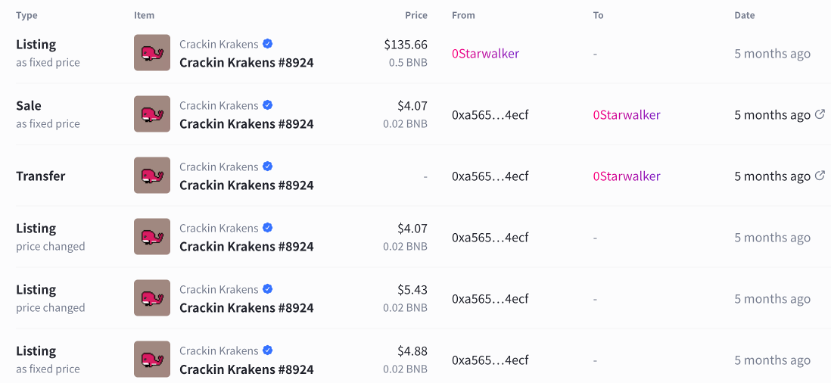Open 0Starwalker in Transfer row To column
Image resolution: width=832 pixels, height=384 pixels.
coord(627,176)
